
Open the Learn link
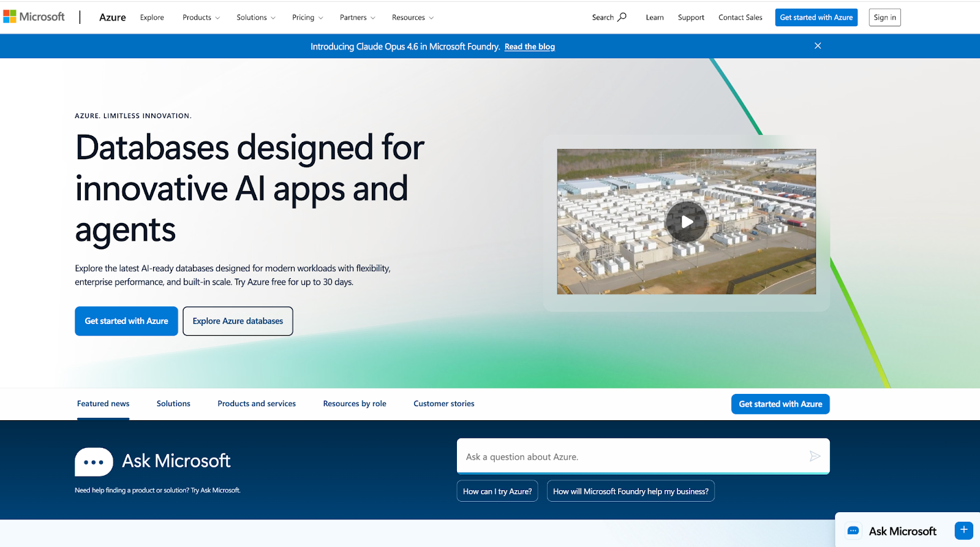point(655,18)
